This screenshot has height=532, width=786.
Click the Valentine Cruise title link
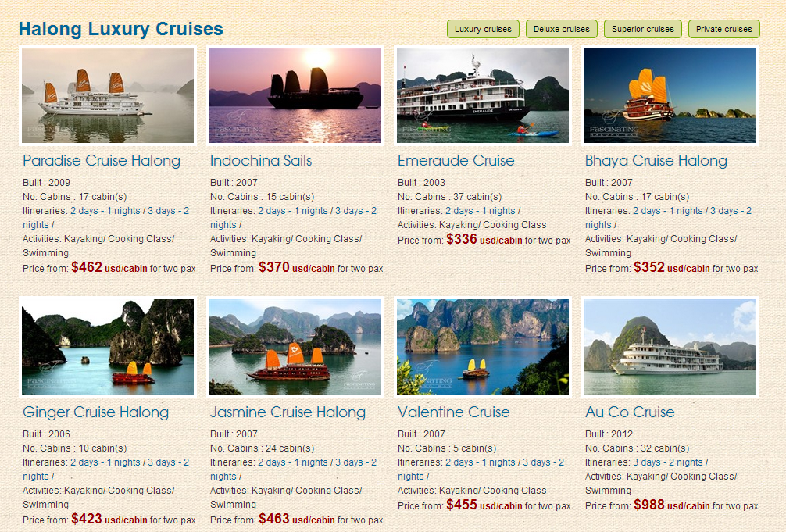click(x=453, y=412)
